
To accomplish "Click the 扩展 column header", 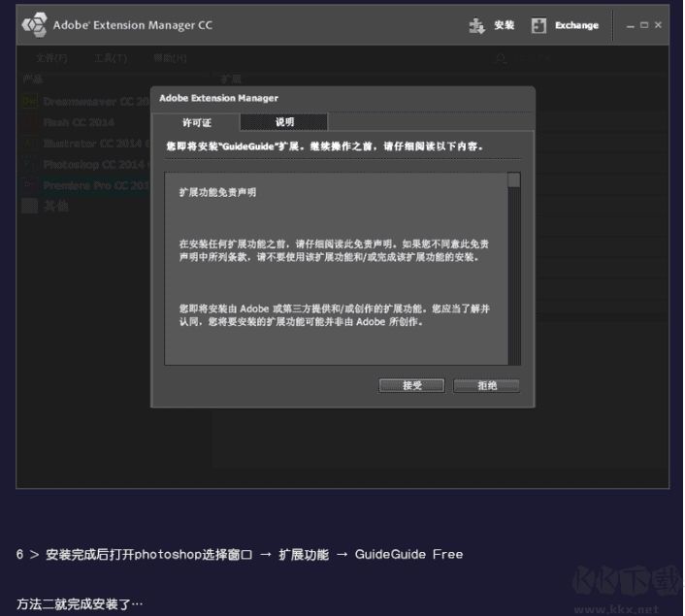I will pos(231,80).
